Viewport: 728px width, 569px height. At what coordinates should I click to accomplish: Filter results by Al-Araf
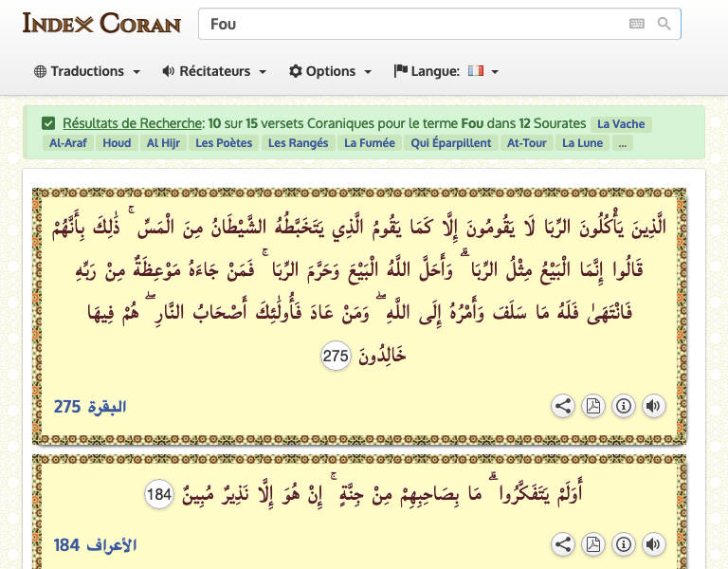[68, 143]
